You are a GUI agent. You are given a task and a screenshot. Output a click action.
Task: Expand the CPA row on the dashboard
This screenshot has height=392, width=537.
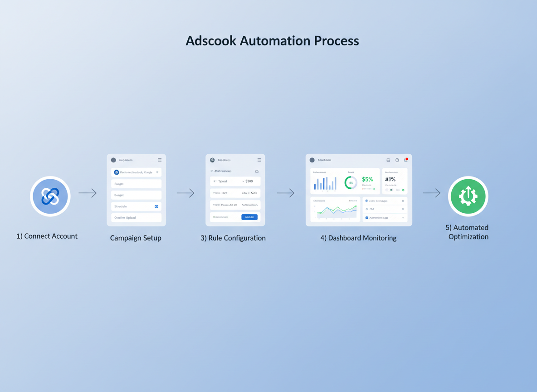click(403, 209)
